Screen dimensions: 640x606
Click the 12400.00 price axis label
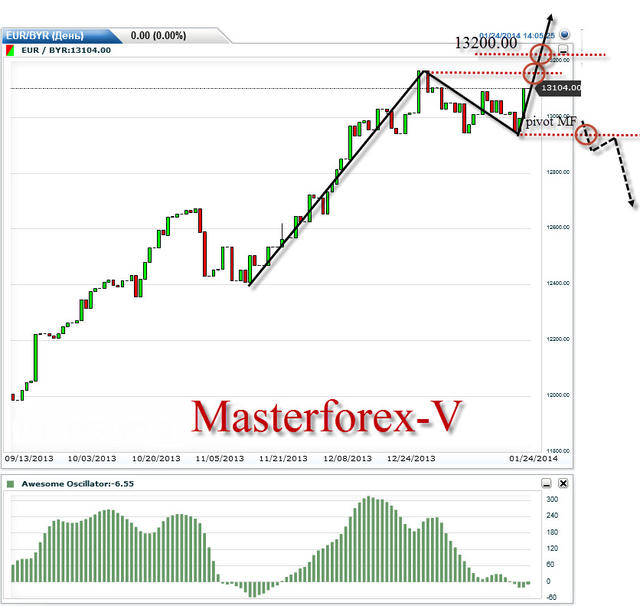pos(558,283)
